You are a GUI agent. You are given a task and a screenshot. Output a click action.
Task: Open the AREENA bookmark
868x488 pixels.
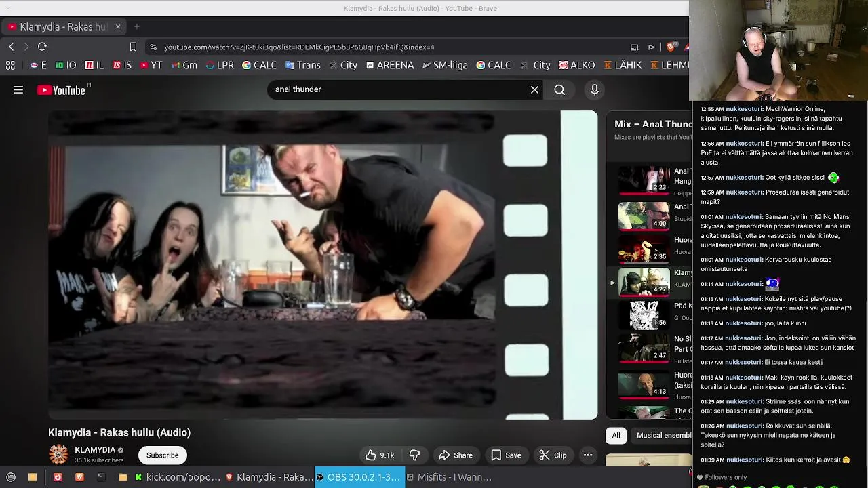tap(389, 65)
